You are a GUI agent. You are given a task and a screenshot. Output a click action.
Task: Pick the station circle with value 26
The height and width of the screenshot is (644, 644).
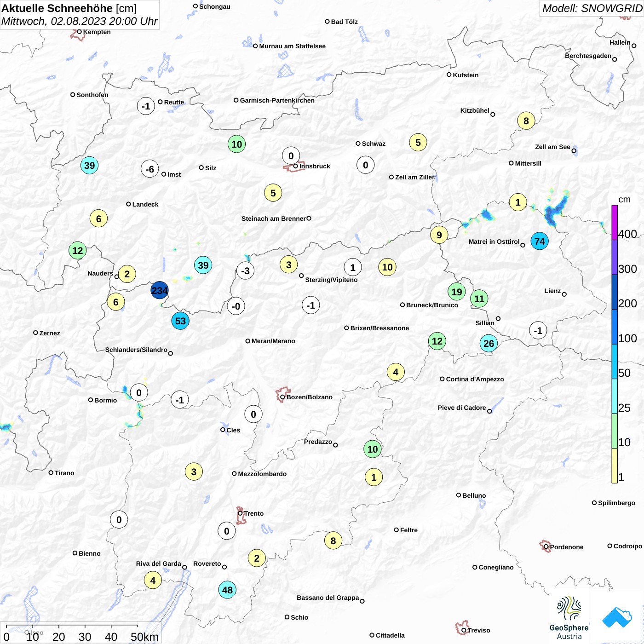tap(489, 343)
